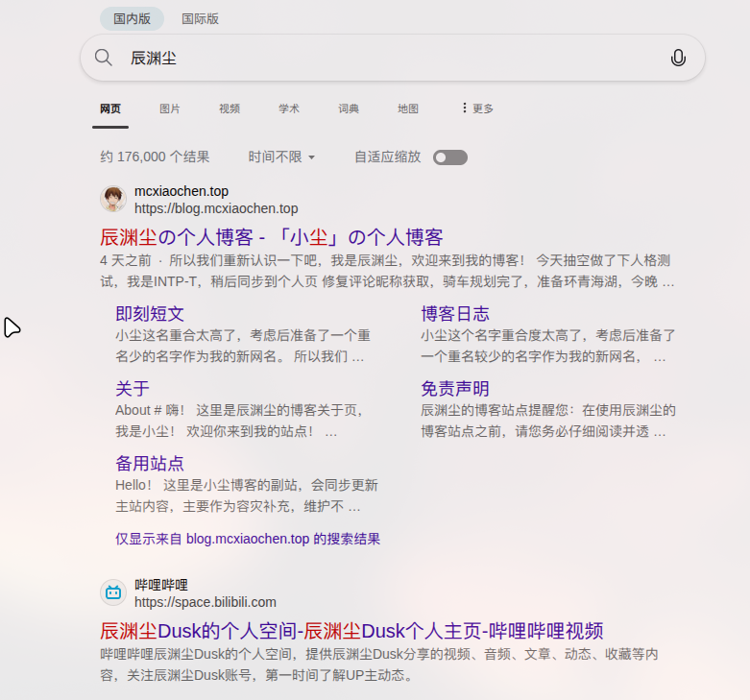Open result 辰渊尘の个人博客 title link
Viewport: 750px width, 700px height.
(x=271, y=237)
